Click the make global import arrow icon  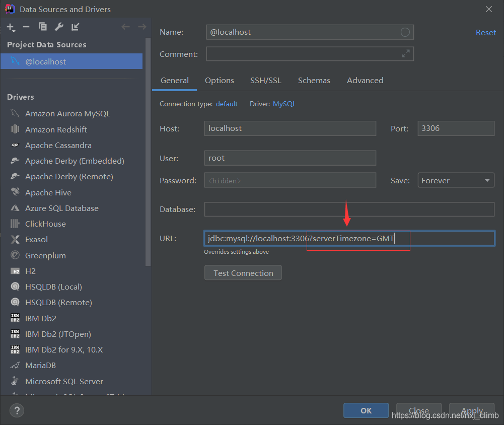pyautogui.click(x=75, y=27)
